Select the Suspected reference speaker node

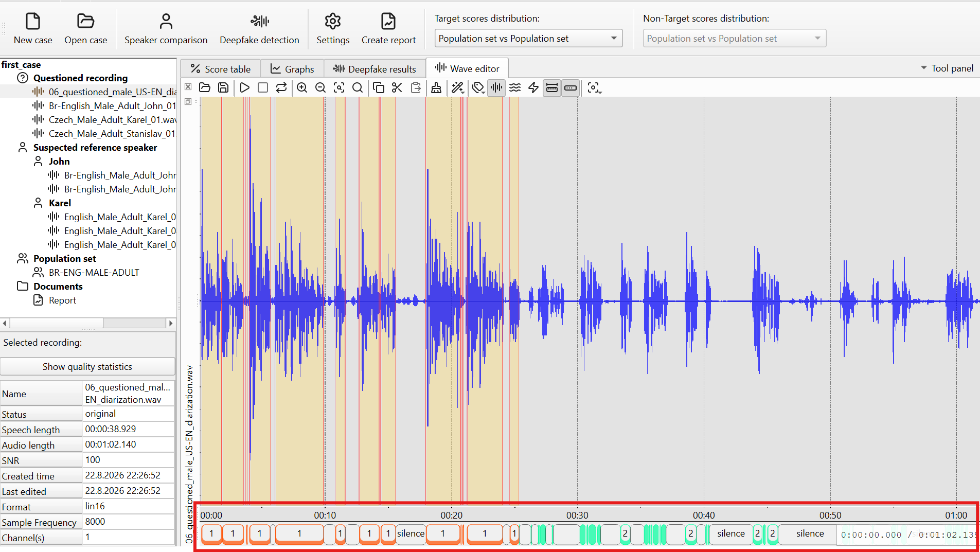[x=95, y=148]
